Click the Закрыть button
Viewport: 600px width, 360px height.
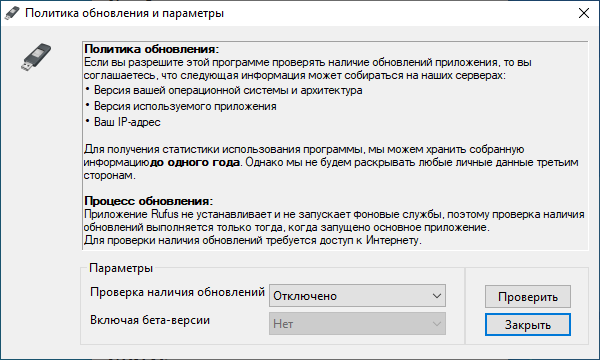tap(528, 325)
